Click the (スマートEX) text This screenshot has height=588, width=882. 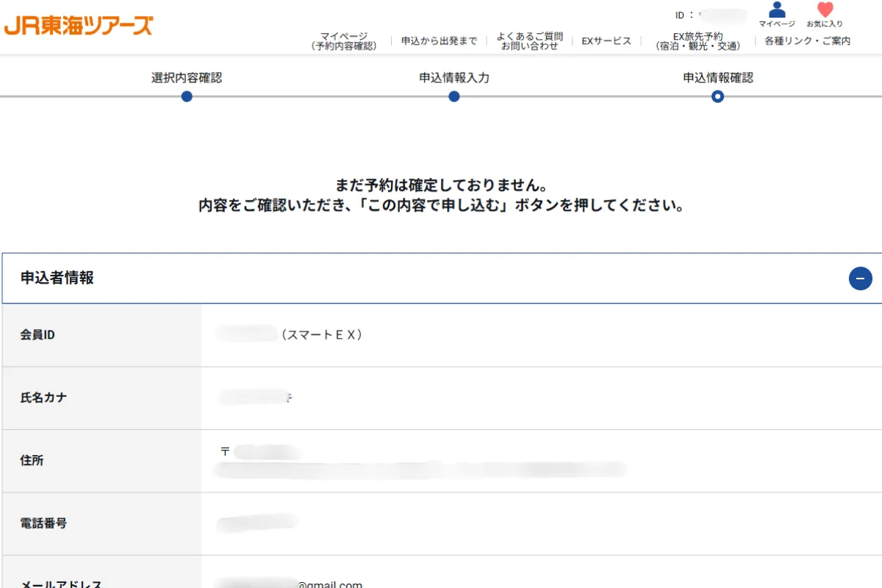click(321, 335)
